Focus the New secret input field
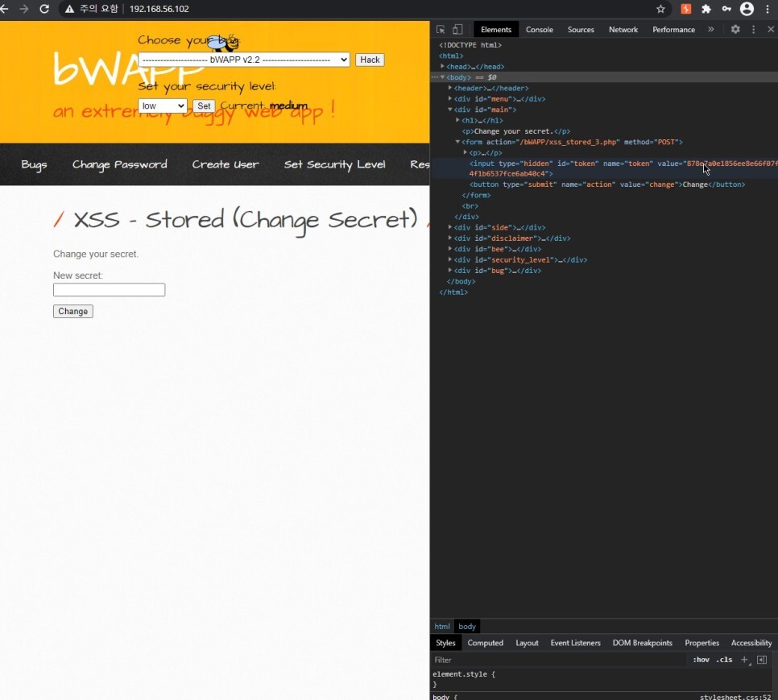The width and height of the screenshot is (778, 700). tap(110, 290)
